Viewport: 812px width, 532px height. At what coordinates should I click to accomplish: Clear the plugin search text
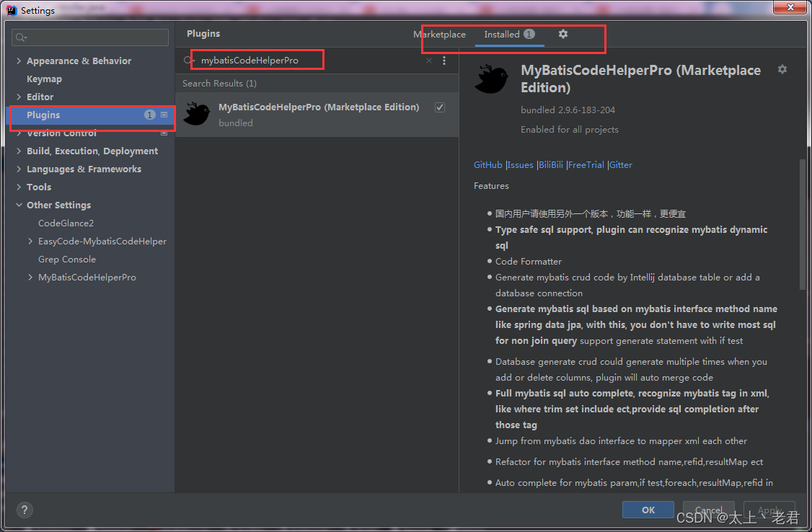(429, 61)
